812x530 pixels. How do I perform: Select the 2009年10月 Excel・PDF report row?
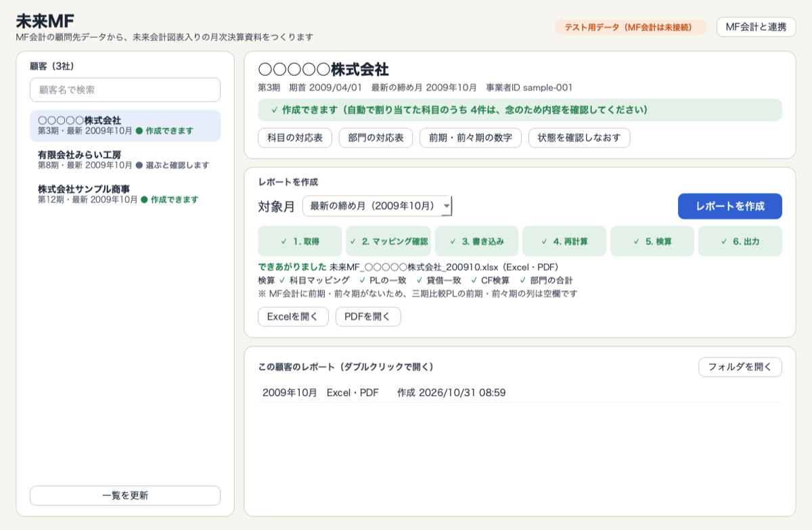coord(520,393)
